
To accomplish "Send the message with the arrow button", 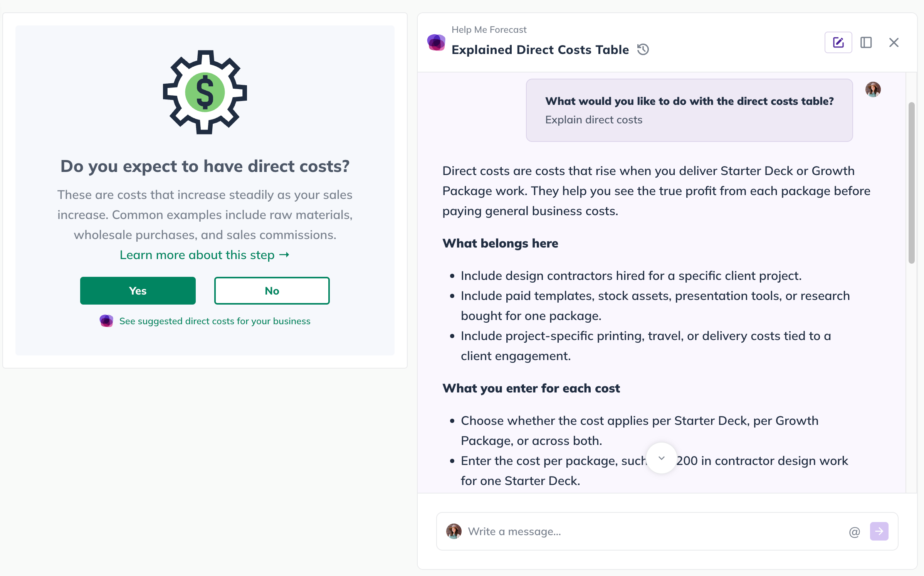I will 879,531.
